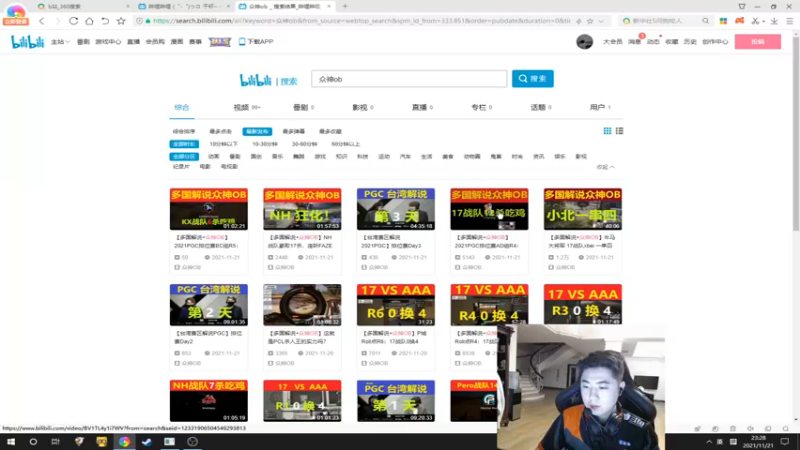Open the screenshot tool dropdown arrow
This screenshot has width=800, height=450.
point(763,21)
